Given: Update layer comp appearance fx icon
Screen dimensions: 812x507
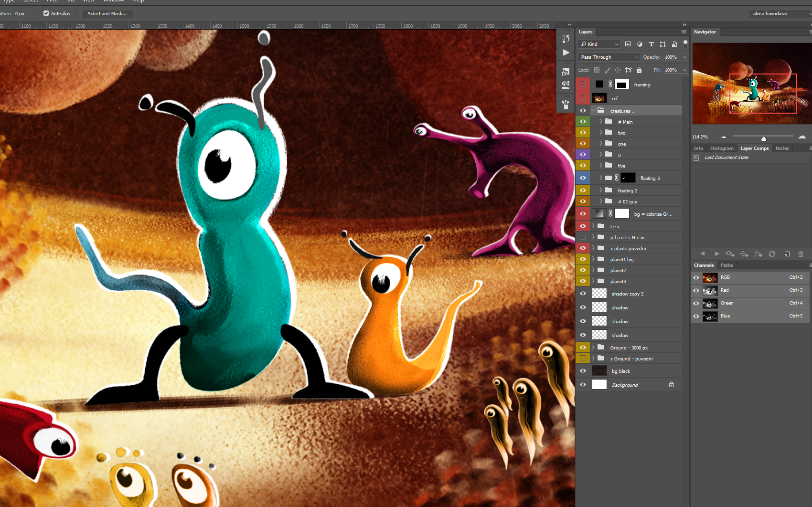Looking at the screenshot, I should point(758,254).
